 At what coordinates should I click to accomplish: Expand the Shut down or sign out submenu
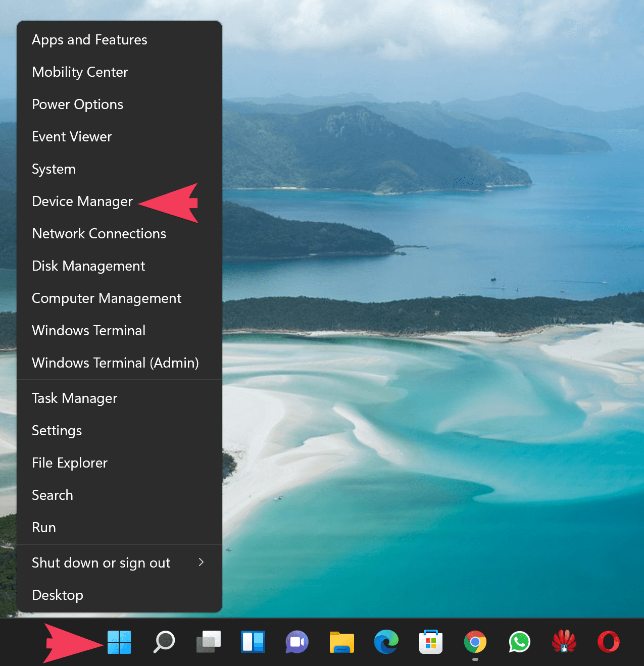pos(101,562)
